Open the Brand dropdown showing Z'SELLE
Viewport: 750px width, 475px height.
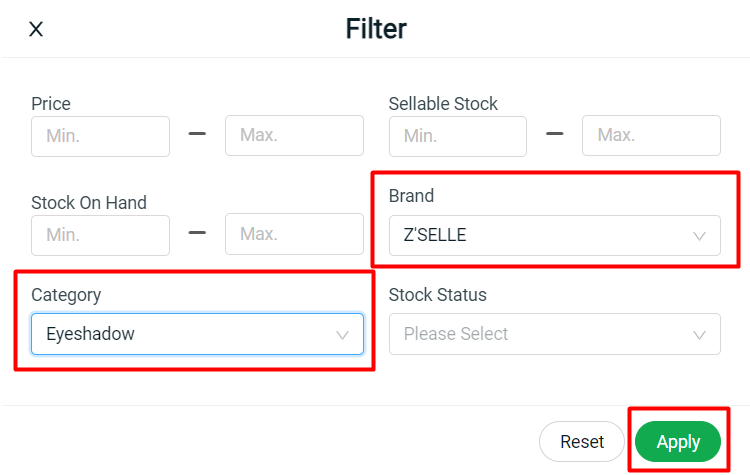[x=540, y=236]
